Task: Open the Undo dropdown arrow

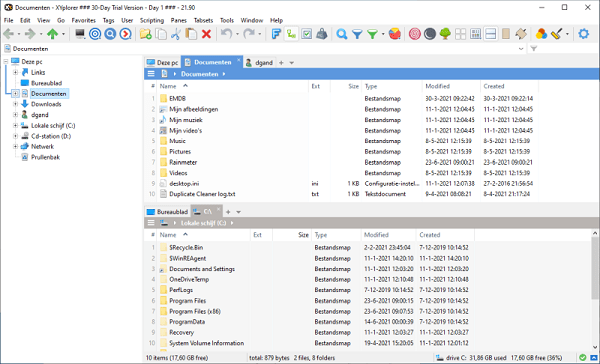Action: [x=237, y=34]
